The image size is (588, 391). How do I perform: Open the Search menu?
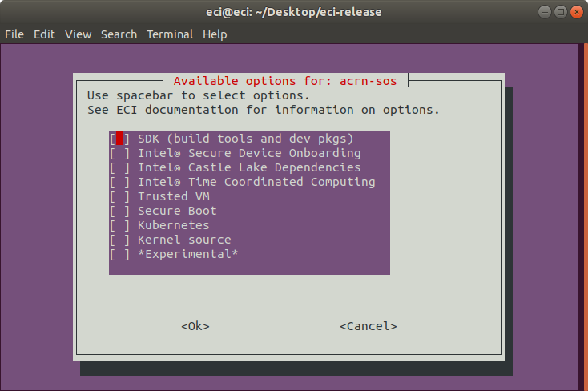click(119, 34)
